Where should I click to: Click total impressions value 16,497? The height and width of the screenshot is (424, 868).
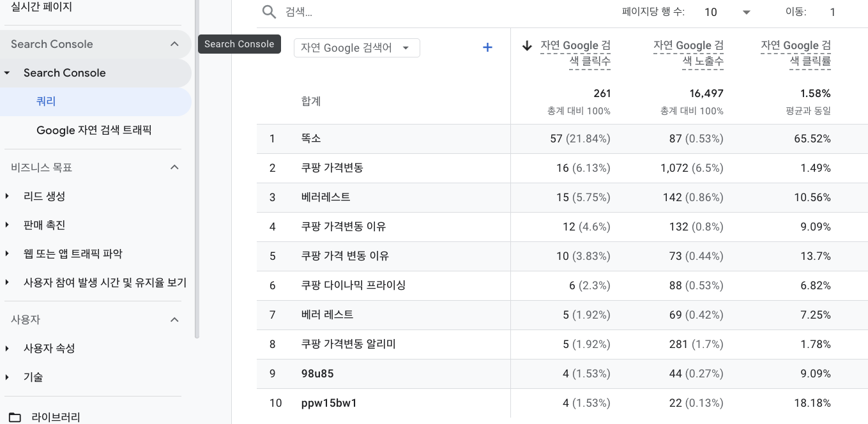click(706, 93)
